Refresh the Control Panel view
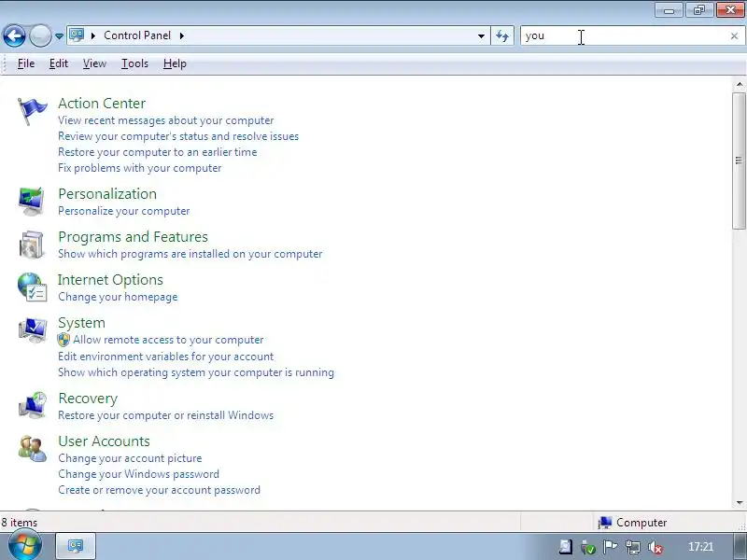The width and height of the screenshot is (747, 560). pyautogui.click(x=502, y=35)
